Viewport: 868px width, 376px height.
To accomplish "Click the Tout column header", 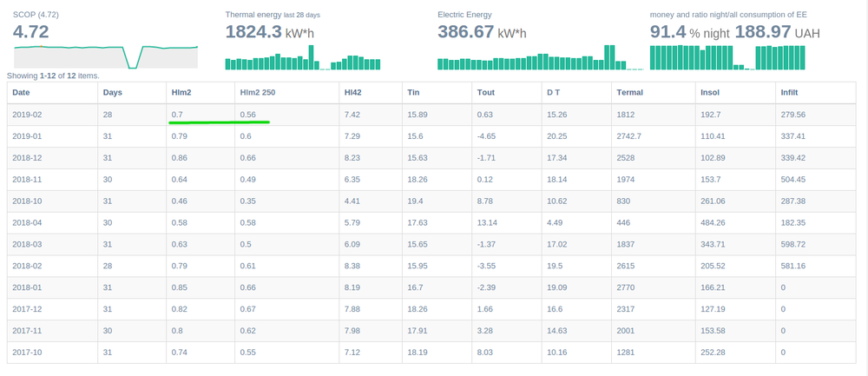I will (486, 92).
